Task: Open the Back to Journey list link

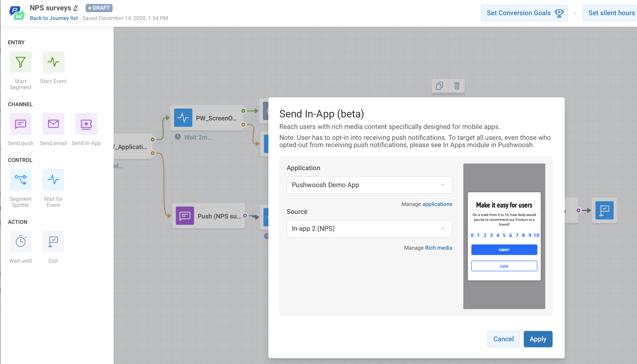Action: pos(54,18)
